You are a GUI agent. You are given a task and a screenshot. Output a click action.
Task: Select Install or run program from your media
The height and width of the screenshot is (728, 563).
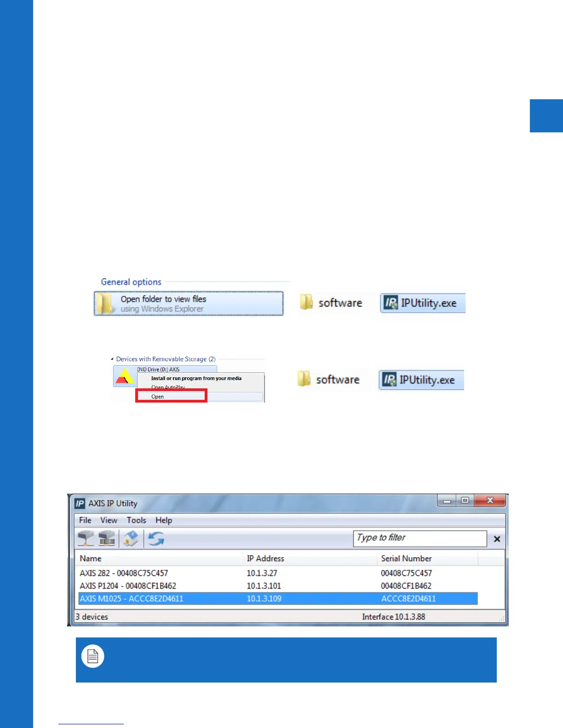(196, 378)
